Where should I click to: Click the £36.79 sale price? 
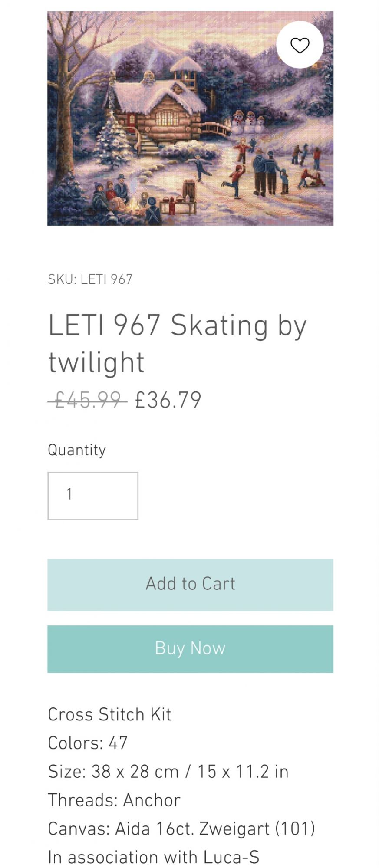tap(168, 400)
